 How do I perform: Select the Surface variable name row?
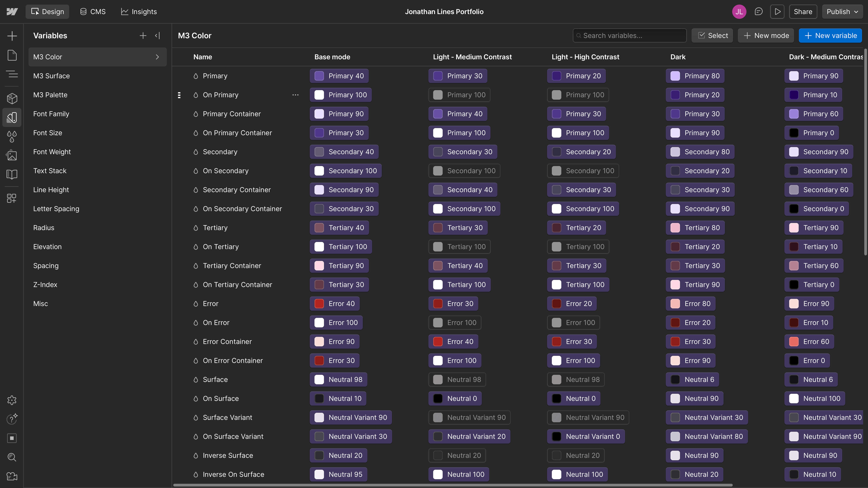[x=215, y=380]
